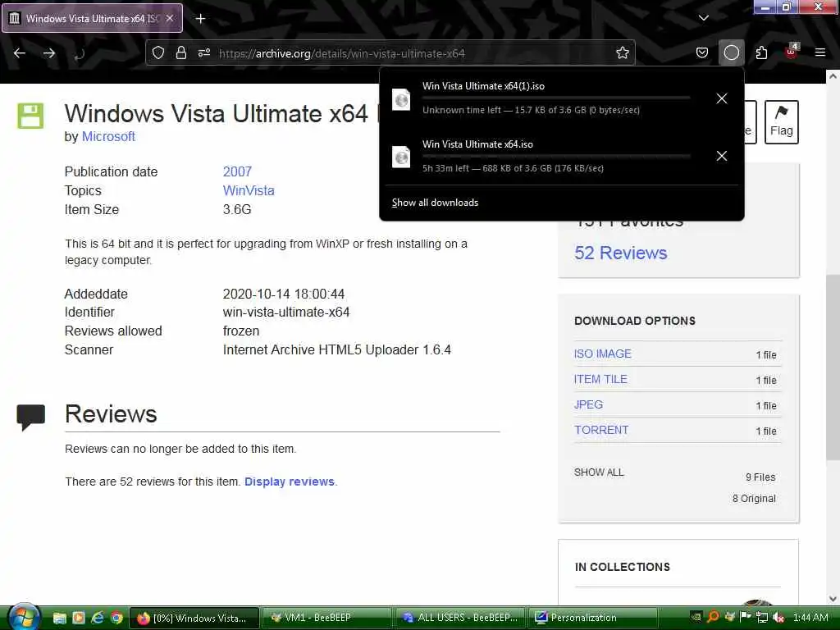Viewport: 840px width, 630px height.
Task: Open the network tray icon
Action: pyautogui.click(x=761, y=618)
